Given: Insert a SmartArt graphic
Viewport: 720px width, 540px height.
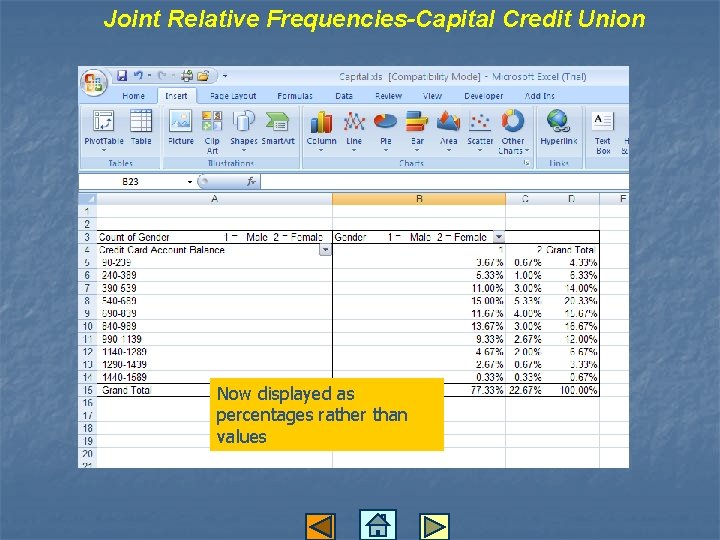Looking at the screenshot, I should pyautogui.click(x=278, y=128).
